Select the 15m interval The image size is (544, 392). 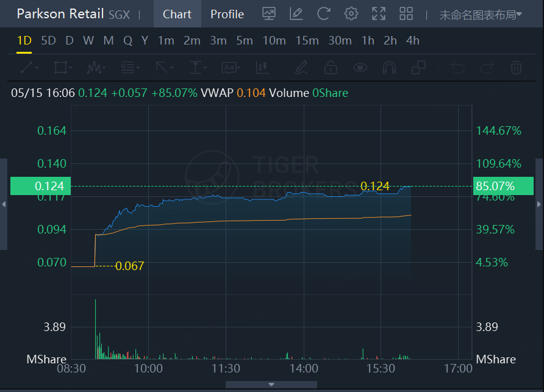click(307, 41)
